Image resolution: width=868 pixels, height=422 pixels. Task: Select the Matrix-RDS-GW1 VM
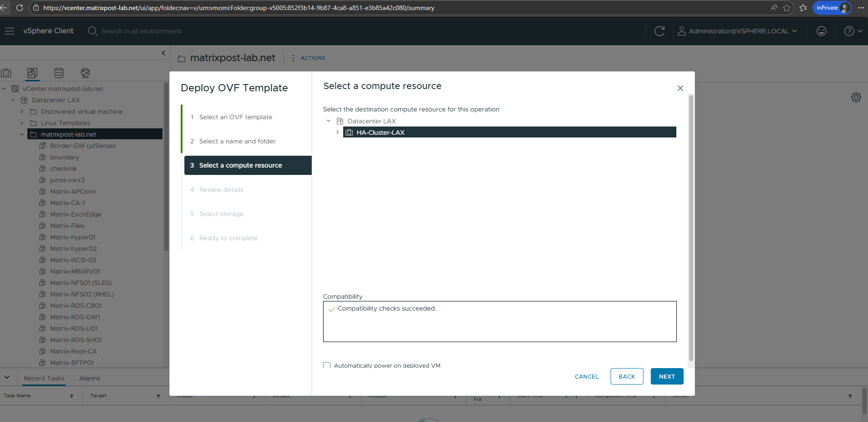[75, 317]
